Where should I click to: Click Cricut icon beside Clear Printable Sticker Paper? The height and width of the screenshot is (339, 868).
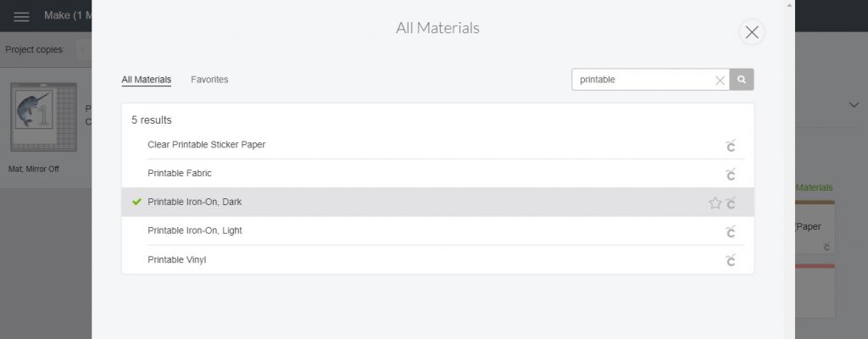pos(731,146)
